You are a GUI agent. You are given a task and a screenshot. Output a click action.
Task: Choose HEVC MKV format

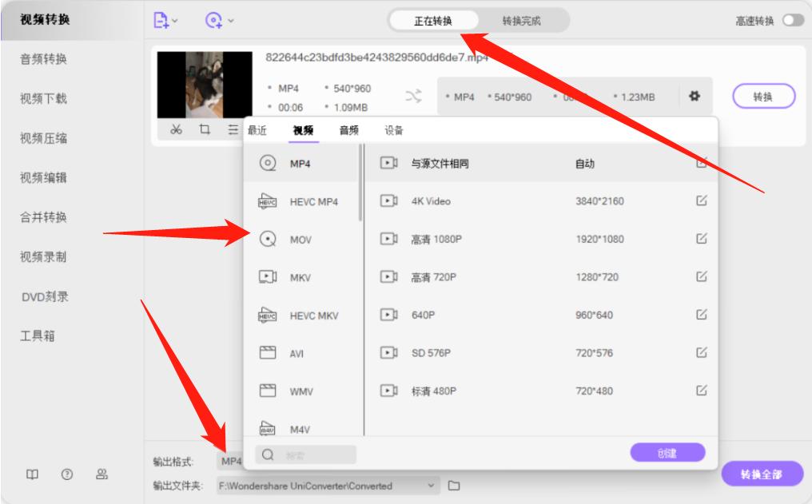click(x=301, y=315)
